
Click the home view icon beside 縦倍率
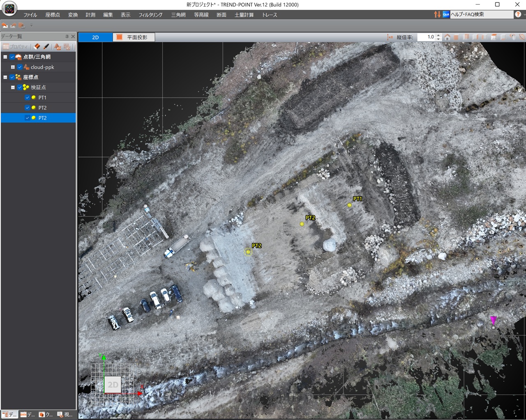[x=448, y=37]
